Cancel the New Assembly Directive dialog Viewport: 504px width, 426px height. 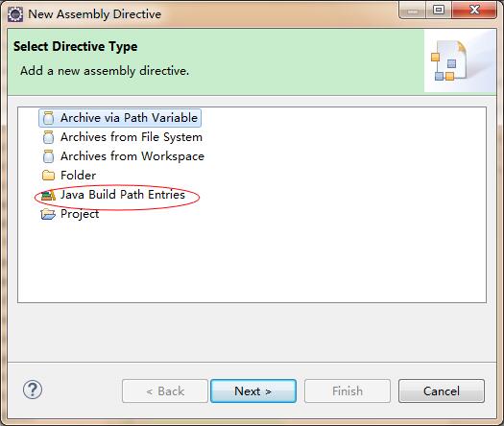(x=442, y=391)
